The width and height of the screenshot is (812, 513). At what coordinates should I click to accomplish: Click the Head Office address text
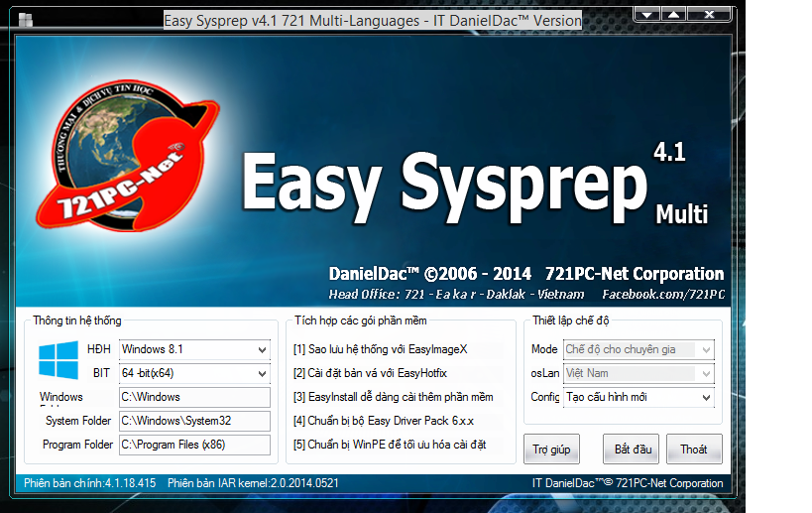pos(456,295)
